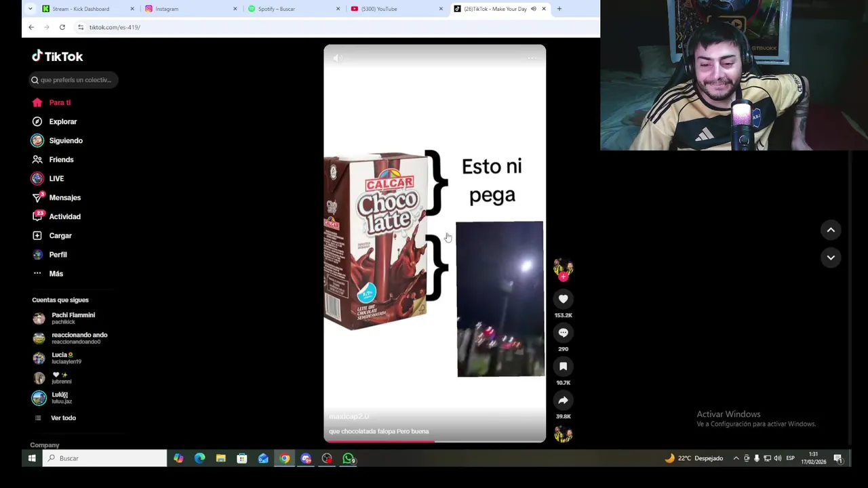This screenshot has width=868, height=488.
Task: Open WhatsApp from the taskbar
Action: (x=349, y=458)
